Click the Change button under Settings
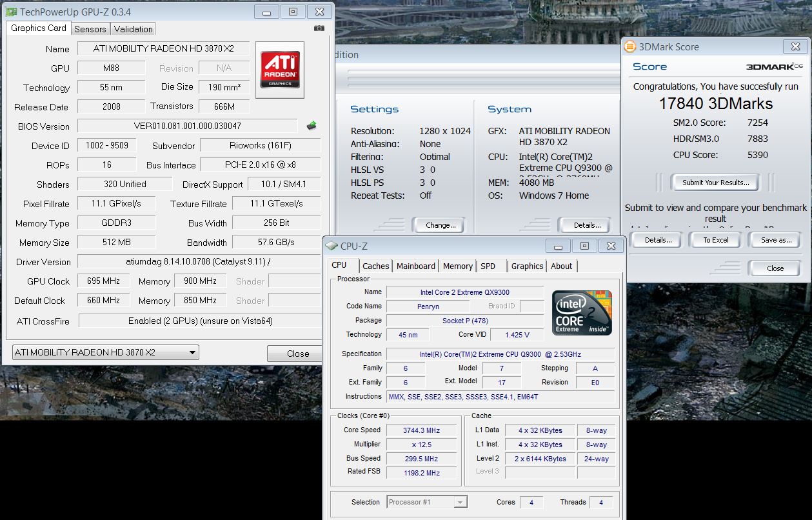812x520 pixels. (x=441, y=225)
